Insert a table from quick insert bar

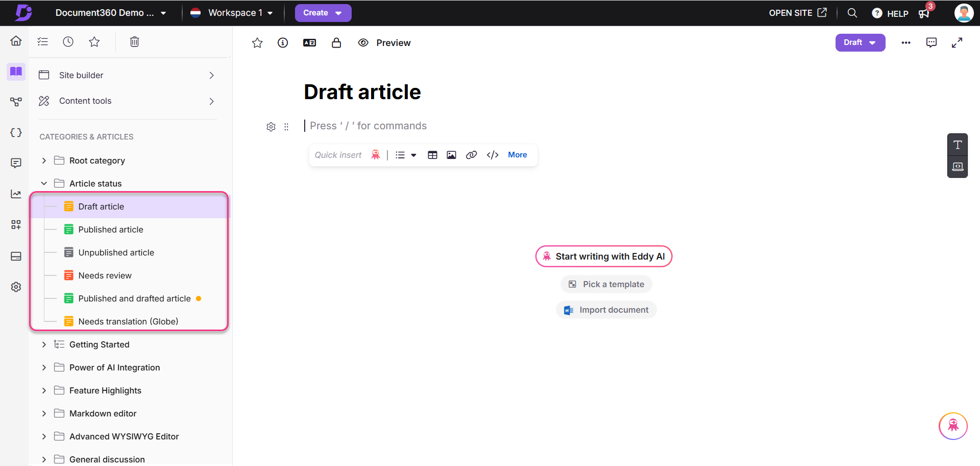[x=432, y=155]
